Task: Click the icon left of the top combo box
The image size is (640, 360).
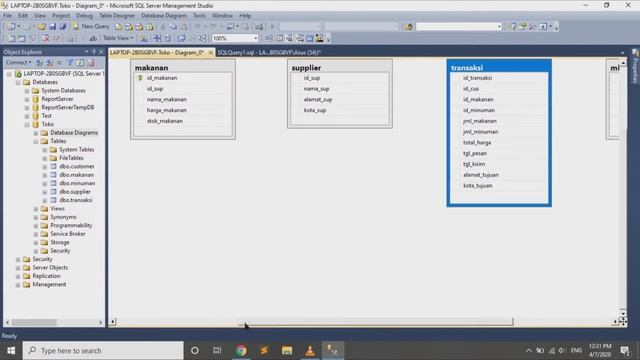Action: [409, 27]
